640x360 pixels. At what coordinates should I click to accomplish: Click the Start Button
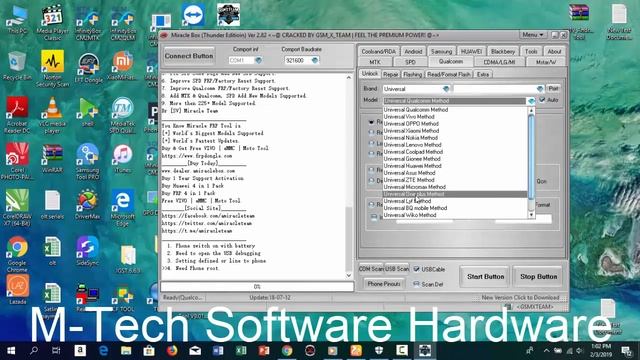pos(485,277)
